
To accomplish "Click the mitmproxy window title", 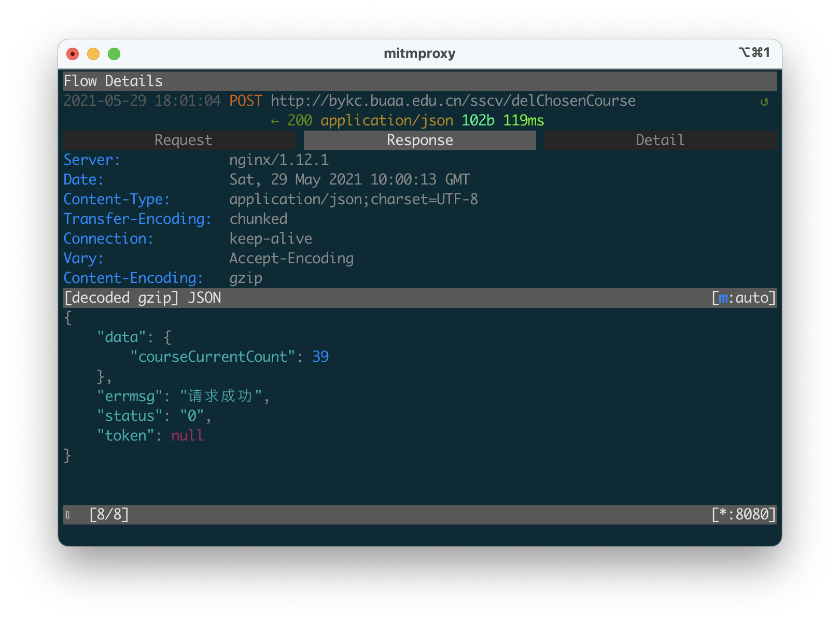I will (x=419, y=53).
